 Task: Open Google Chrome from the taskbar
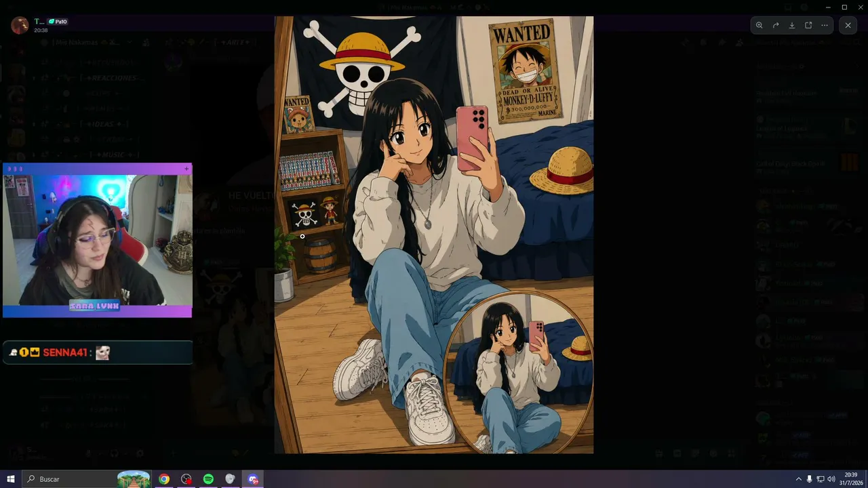coord(164,479)
